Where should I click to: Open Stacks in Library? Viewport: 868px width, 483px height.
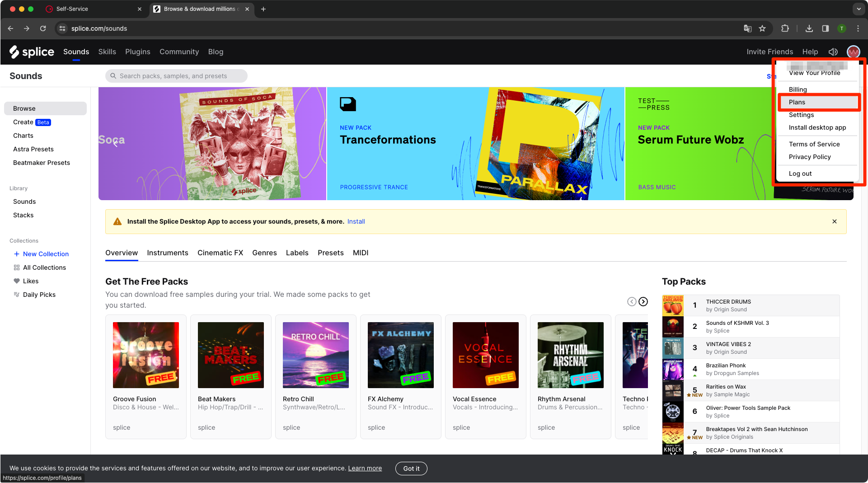(23, 215)
